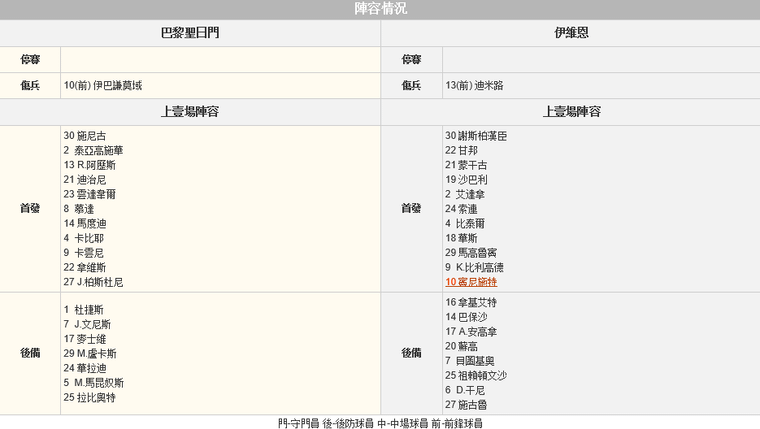Click player 13 R.阿歷斯
The image size is (760, 429).
point(90,165)
